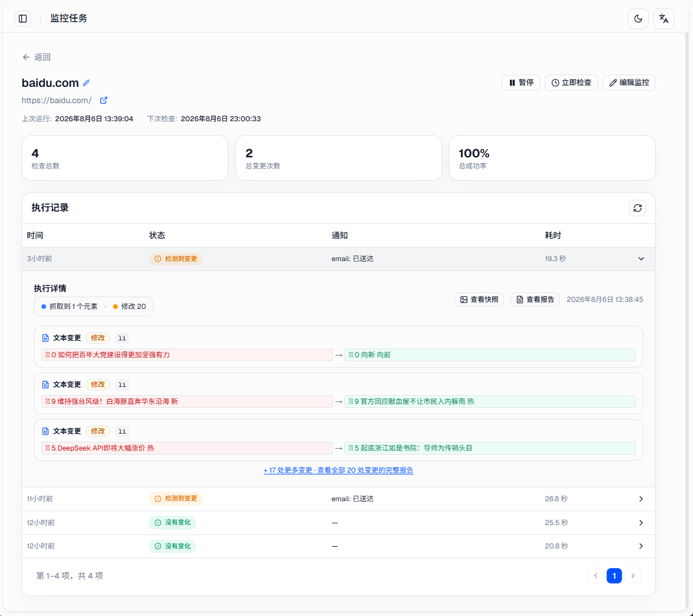Open https://baidu.com/ external link icon
The width and height of the screenshot is (693, 616).
[103, 100]
